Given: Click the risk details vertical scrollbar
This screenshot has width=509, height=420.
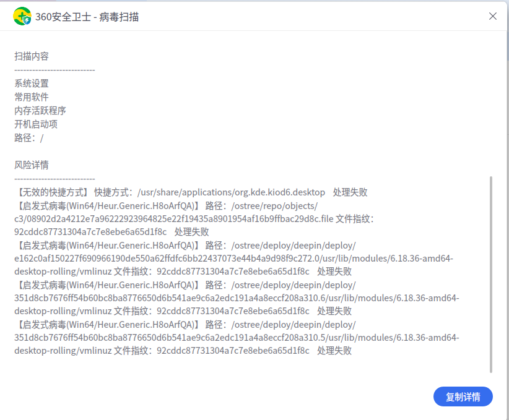Looking at the screenshot, I should [x=491, y=275].
